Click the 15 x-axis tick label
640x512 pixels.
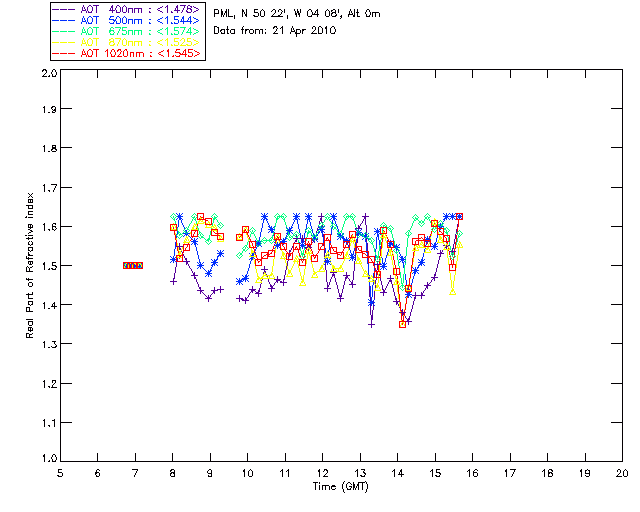(x=435, y=473)
